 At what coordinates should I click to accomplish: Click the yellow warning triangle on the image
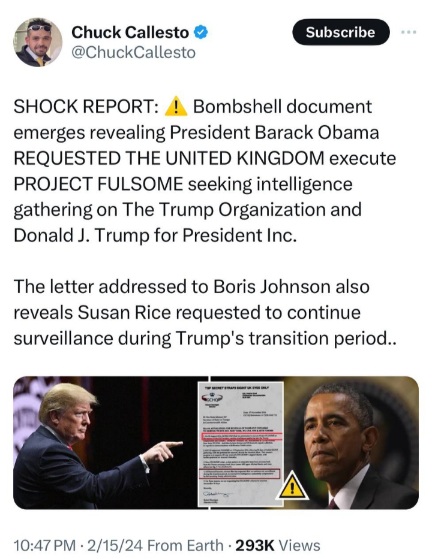[x=292, y=486]
